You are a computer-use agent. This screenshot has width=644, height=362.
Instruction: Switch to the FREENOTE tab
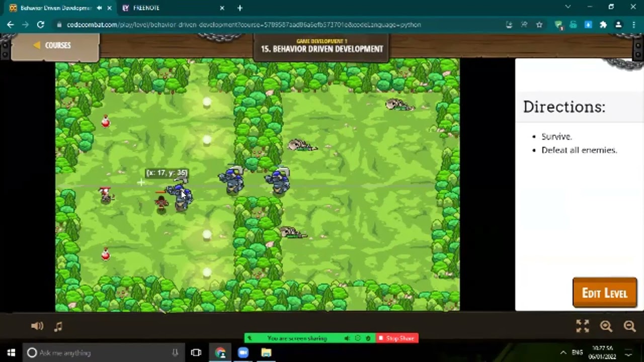[146, 8]
